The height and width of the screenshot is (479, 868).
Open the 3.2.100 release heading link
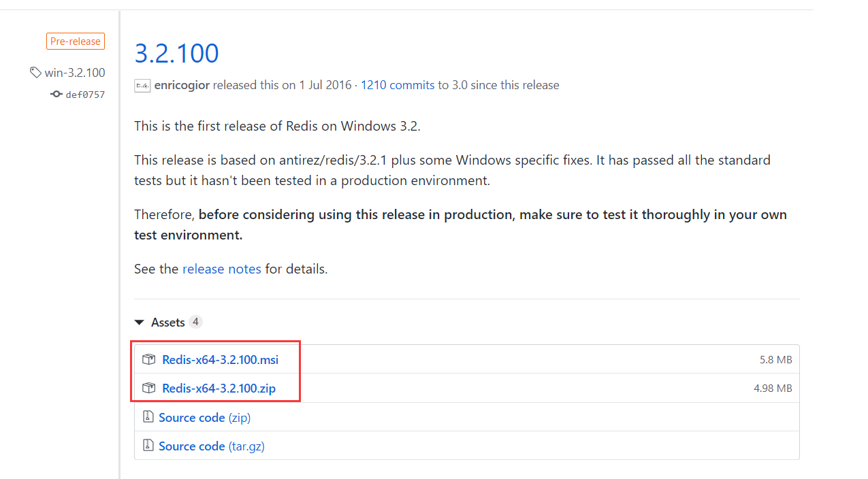[176, 52]
